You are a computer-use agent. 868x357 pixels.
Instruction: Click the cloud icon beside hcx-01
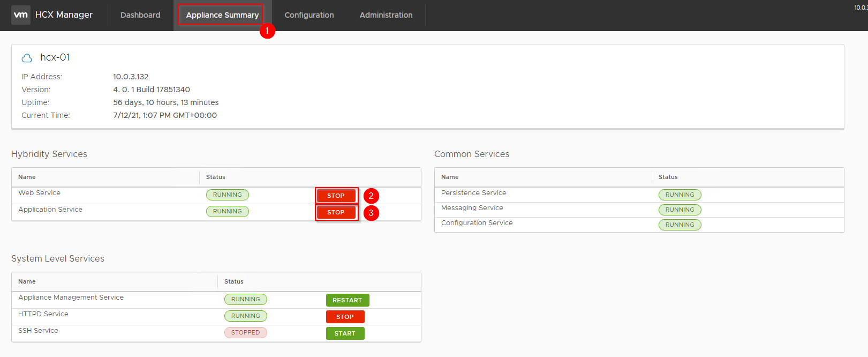tap(27, 58)
